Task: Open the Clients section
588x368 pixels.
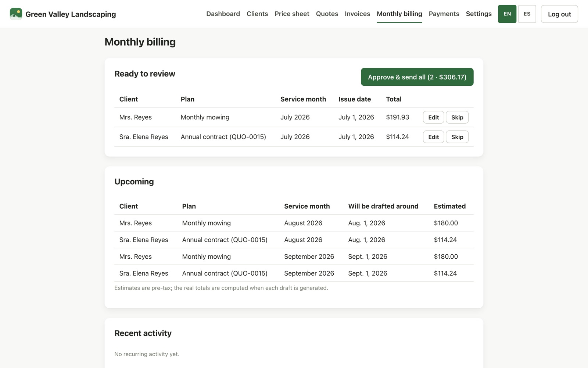Action: 257,14
